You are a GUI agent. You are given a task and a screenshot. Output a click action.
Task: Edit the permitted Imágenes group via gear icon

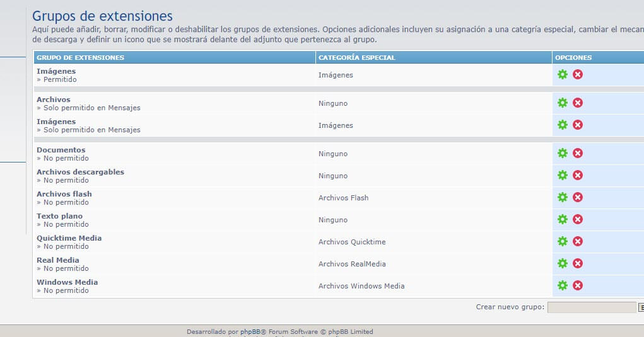pos(563,74)
